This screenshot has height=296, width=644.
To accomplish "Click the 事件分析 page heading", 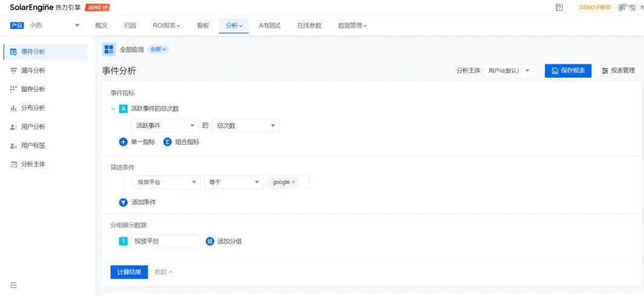I will tap(119, 71).
